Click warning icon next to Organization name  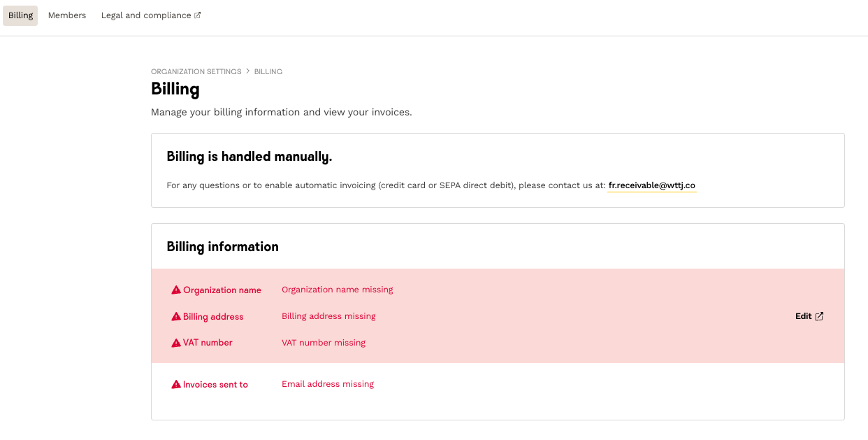176,290
